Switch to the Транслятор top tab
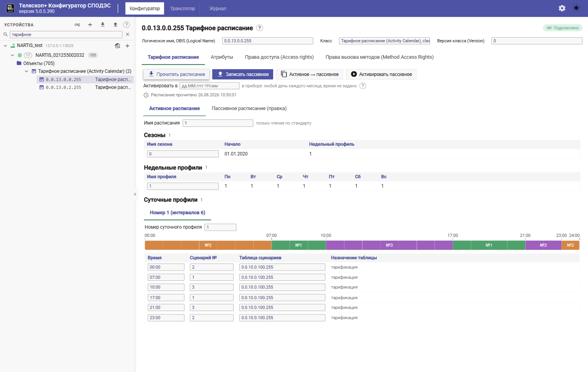The width and height of the screenshot is (588, 372). tap(182, 8)
